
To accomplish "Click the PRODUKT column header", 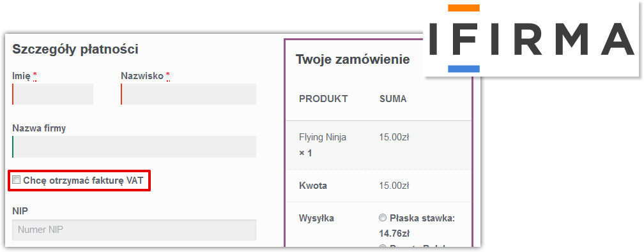I will pos(323,99).
